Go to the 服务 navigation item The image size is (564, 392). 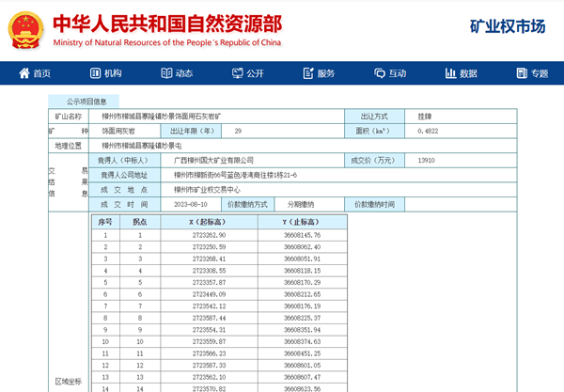326,74
